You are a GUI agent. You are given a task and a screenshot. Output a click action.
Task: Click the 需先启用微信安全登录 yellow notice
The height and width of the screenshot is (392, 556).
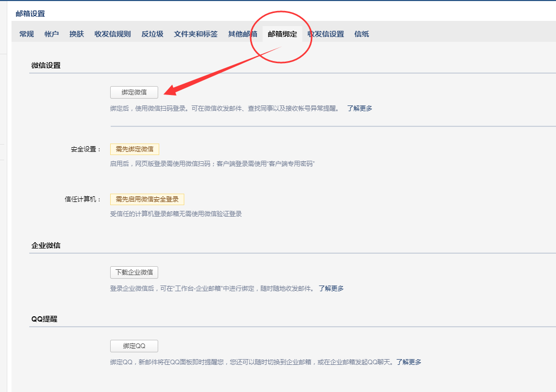[147, 199]
